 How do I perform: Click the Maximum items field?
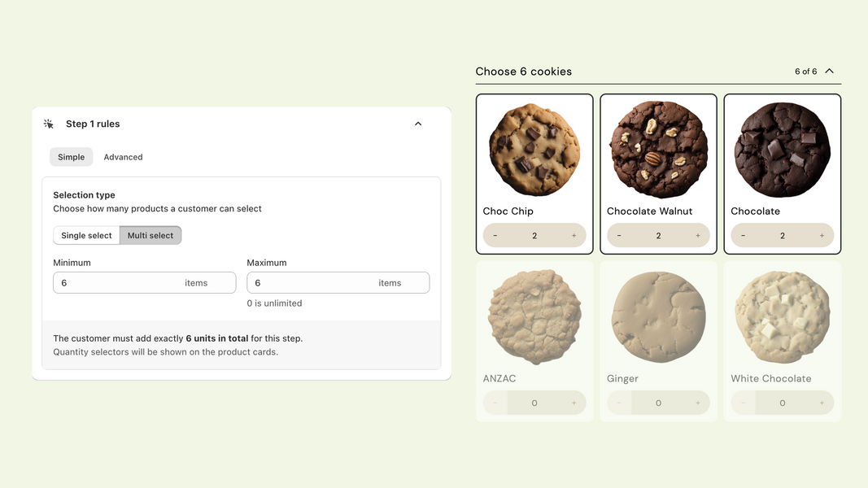tap(338, 283)
